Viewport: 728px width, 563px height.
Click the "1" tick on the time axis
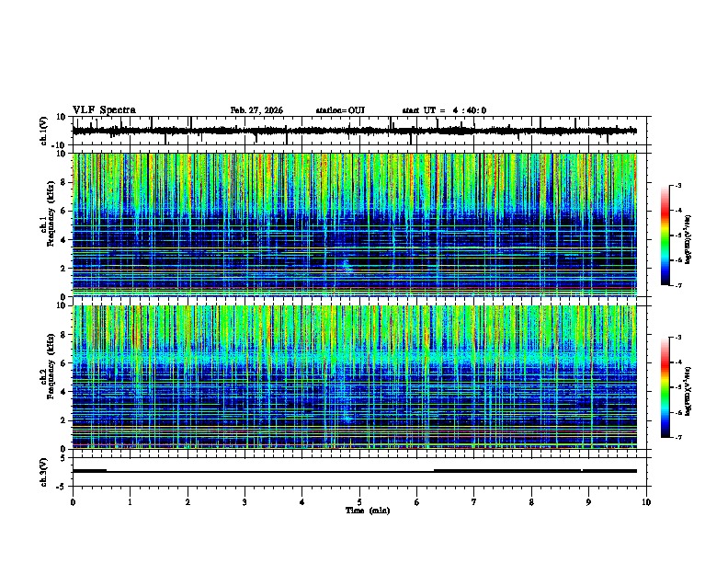pyautogui.click(x=130, y=501)
